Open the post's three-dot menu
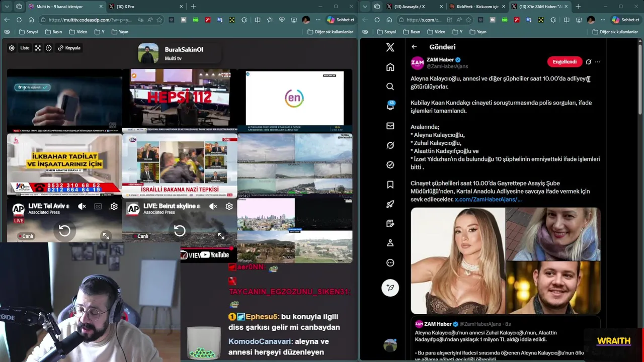The image size is (644, 362). [597, 62]
